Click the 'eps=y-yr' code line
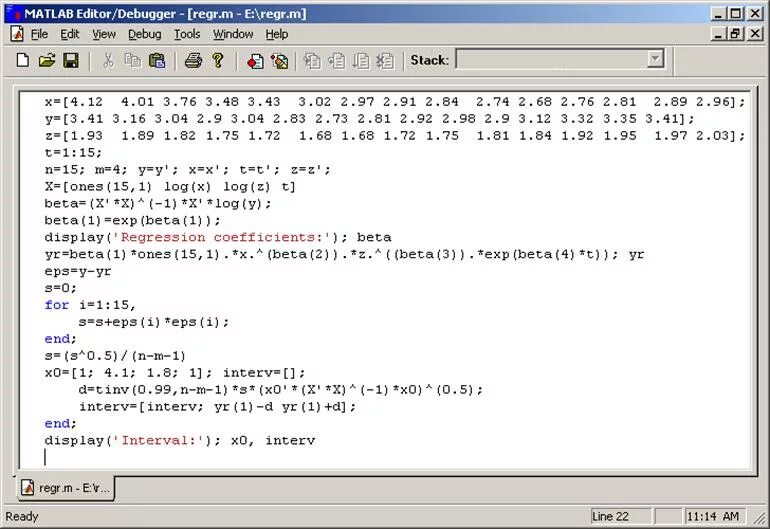The image size is (770, 529). (78, 271)
